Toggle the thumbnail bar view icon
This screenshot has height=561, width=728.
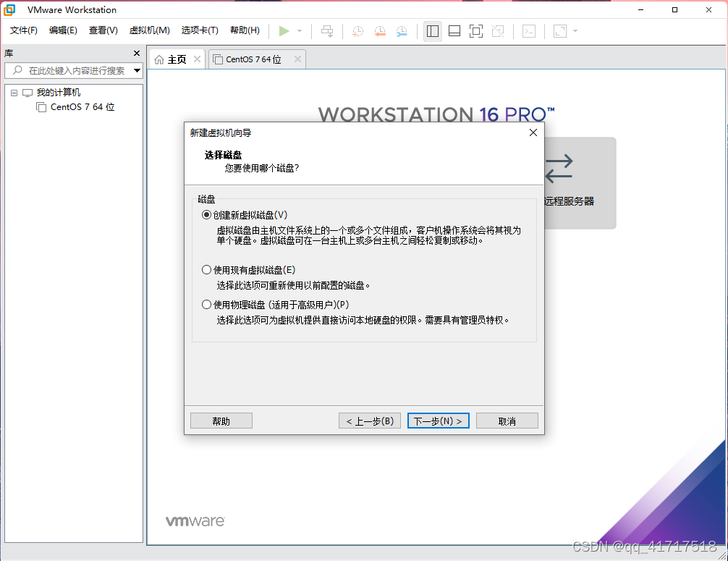coord(454,31)
